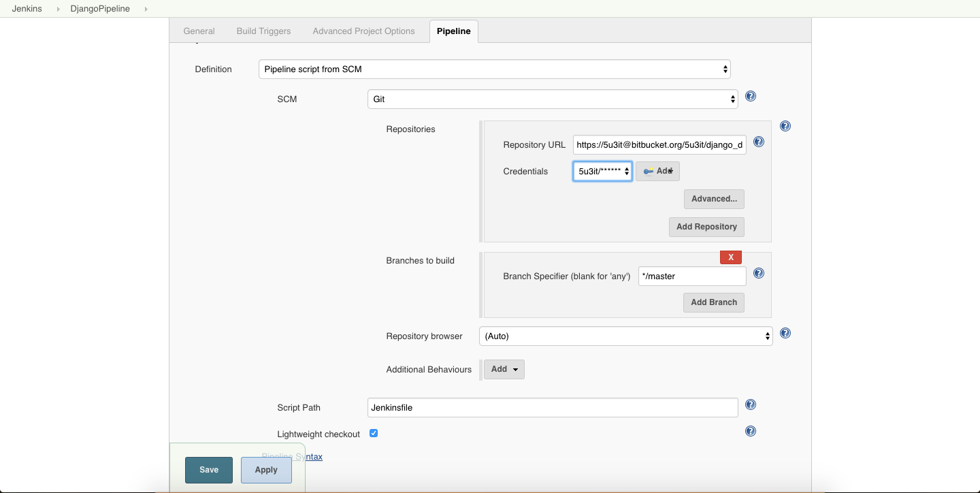Open Repository browser (Auto) dropdown
This screenshot has height=493, width=980.
[x=626, y=336]
